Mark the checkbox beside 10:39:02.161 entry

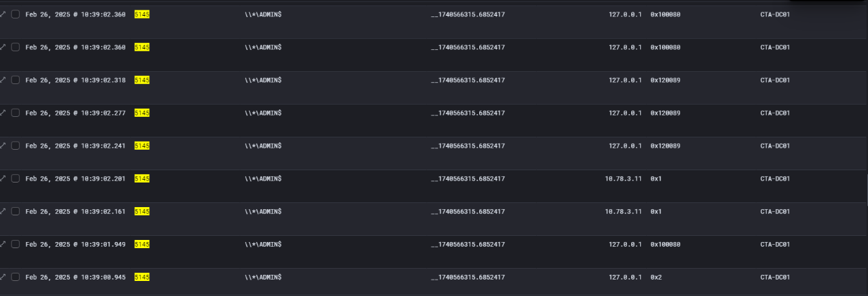(15, 211)
